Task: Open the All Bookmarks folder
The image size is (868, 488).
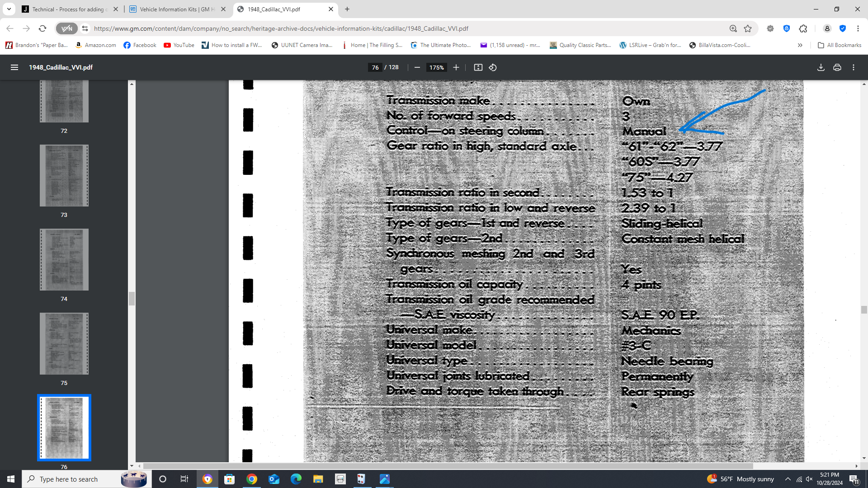Action: [x=840, y=45]
